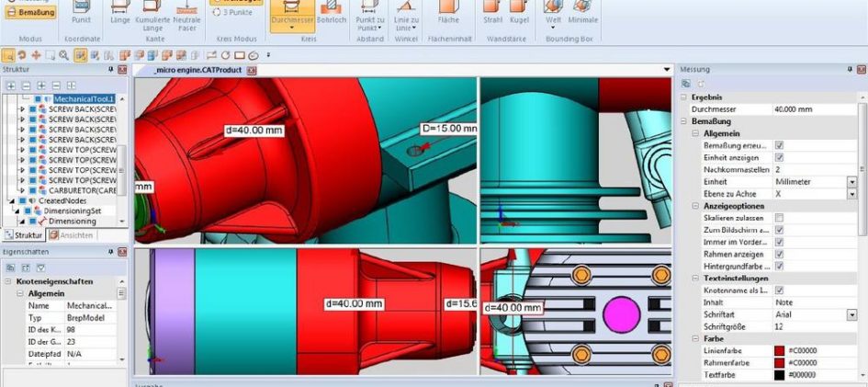Open the Schriftart Arial dropdown
Viewport: 868px width, 387px height.
[x=851, y=314]
